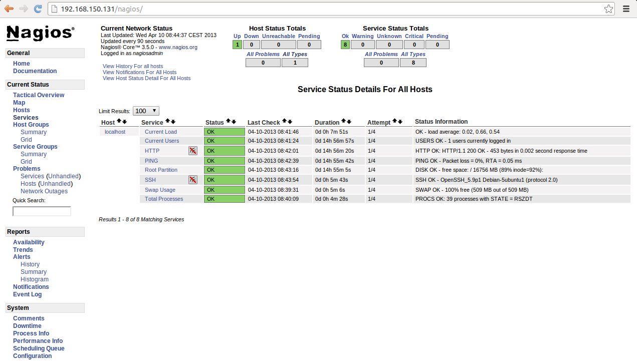Open the Limit Results dropdown

145,110
